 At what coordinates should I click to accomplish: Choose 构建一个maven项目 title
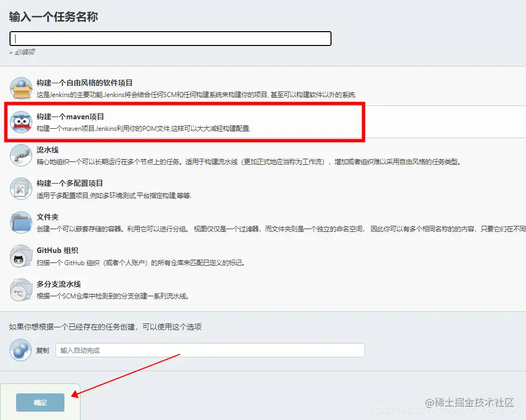tap(70, 117)
